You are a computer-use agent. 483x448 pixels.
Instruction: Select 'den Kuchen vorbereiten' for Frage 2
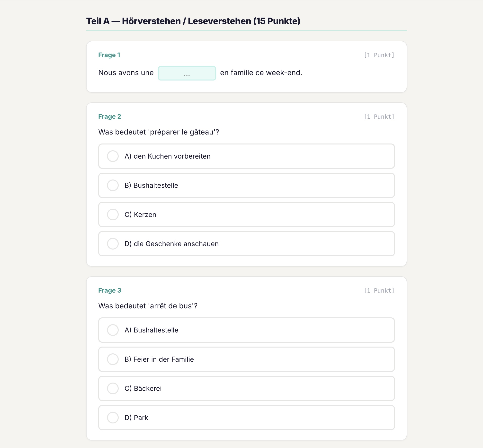pos(113,156)
